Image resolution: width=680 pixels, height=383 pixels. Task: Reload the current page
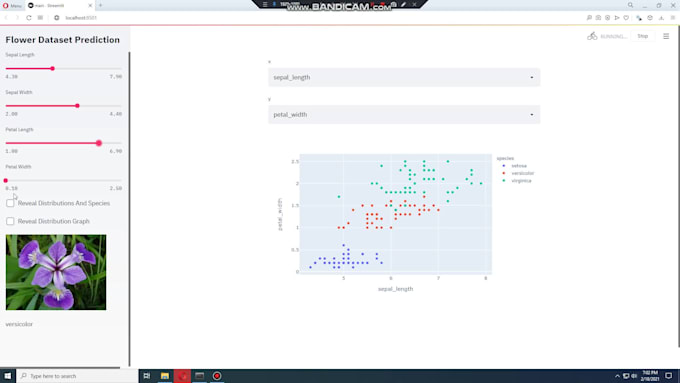(29, 18)
